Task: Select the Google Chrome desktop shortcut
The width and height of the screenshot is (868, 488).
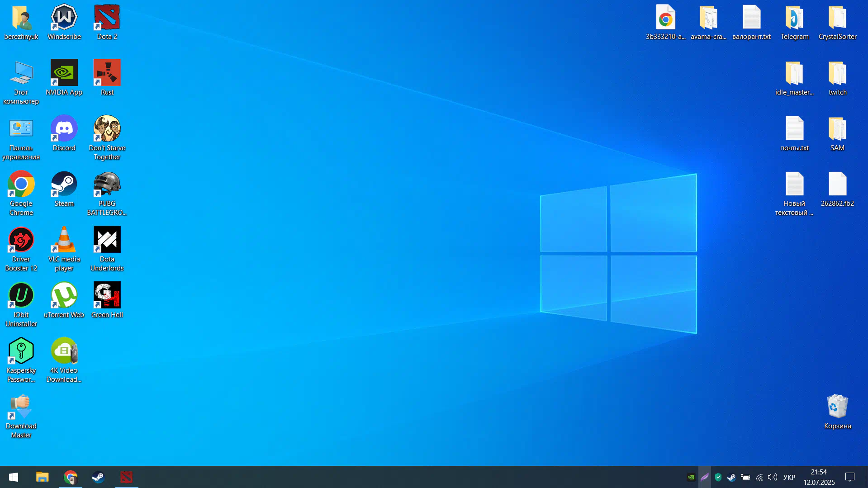Action: [21, 194]
